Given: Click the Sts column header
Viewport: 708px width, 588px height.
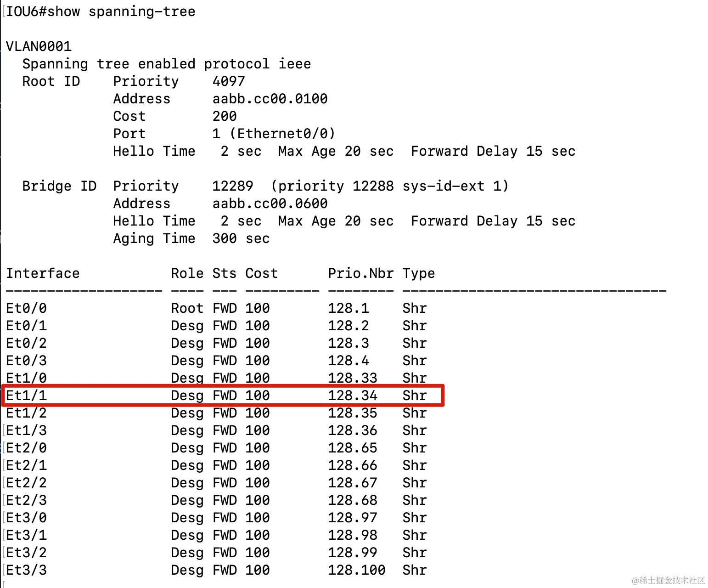Looking at the screenshot, I should 225,273.
